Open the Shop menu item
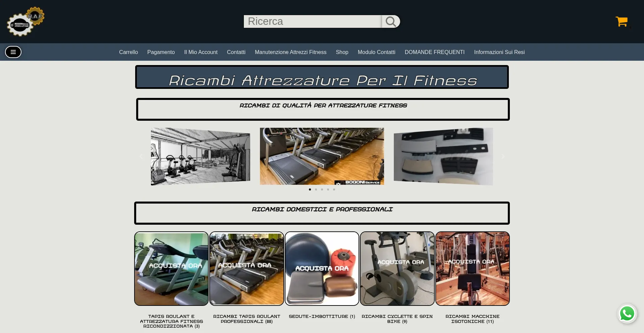 (x=342, y=52)
